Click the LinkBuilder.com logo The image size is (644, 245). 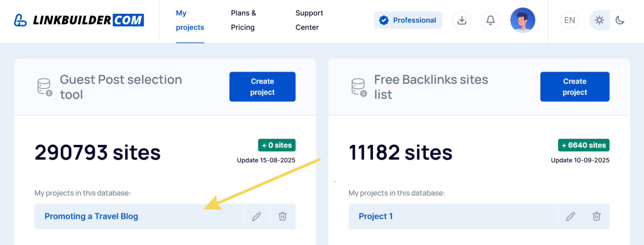(x=79, y=20)
